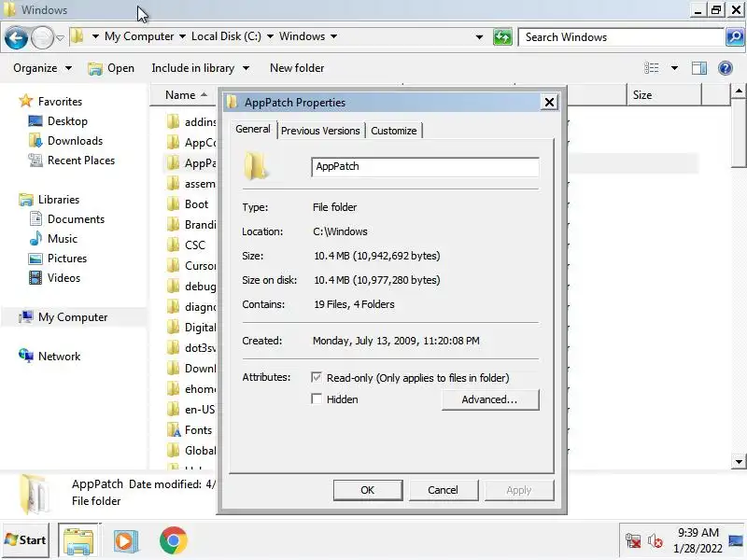Image resolution: width=747 pixels, height=560 pixels.
Task: Click the file list scroll down arrow
Action: point(739,461)
